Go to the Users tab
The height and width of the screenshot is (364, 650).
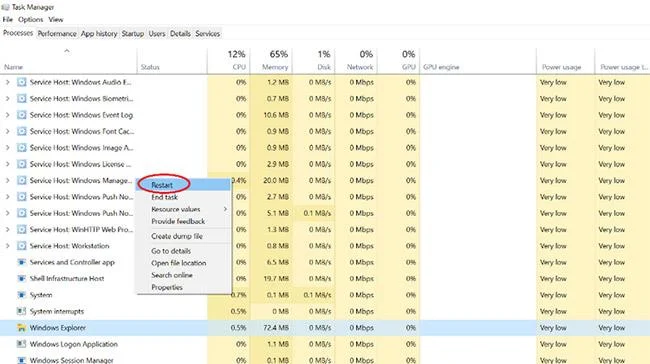pos(157,34)
